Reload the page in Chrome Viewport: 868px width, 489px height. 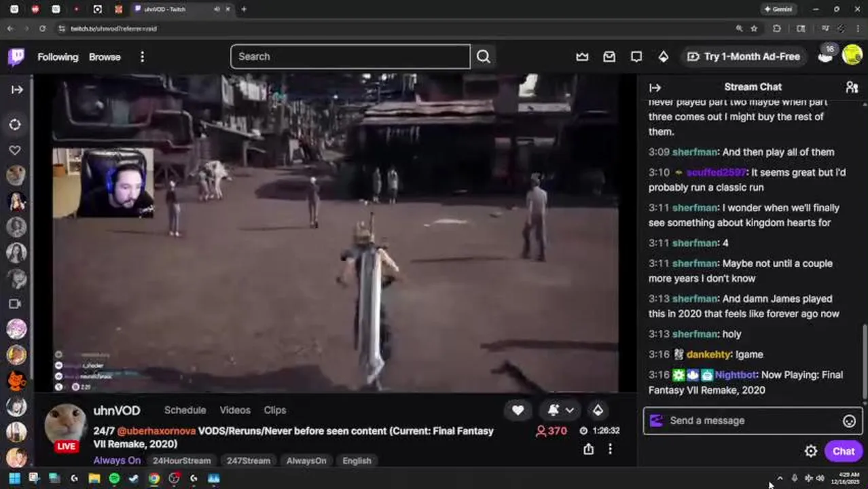coord(42,29)
